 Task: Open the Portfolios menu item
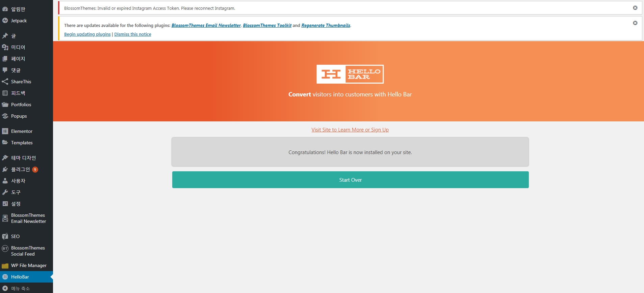(26, 105)
